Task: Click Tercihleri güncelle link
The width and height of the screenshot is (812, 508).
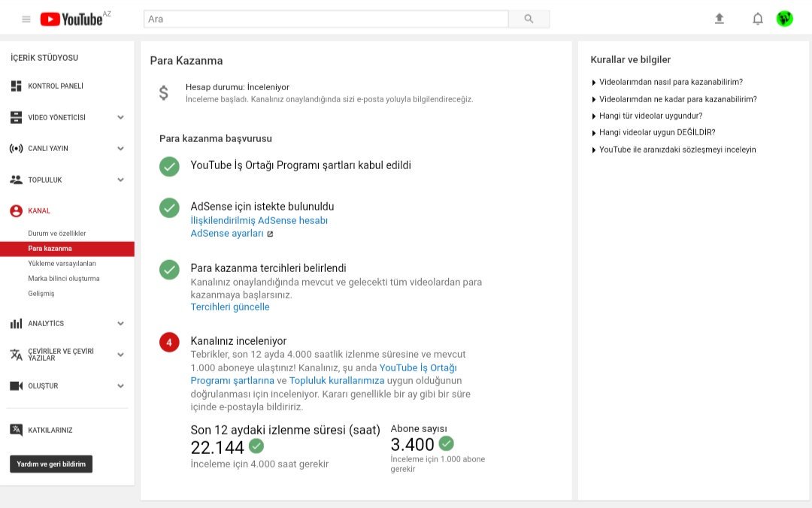Action: 230,307
